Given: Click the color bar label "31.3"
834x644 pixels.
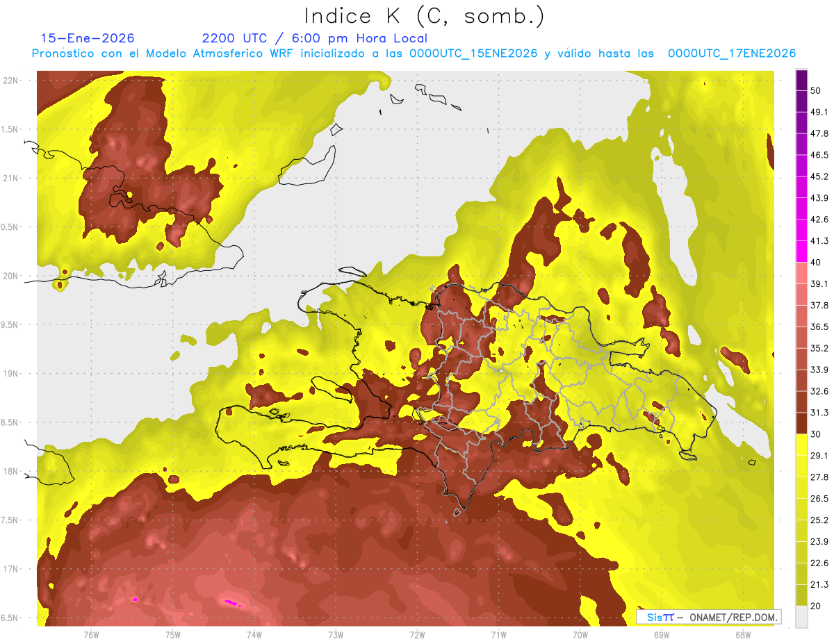Looking at the screenshot, I should click(819, 413).
